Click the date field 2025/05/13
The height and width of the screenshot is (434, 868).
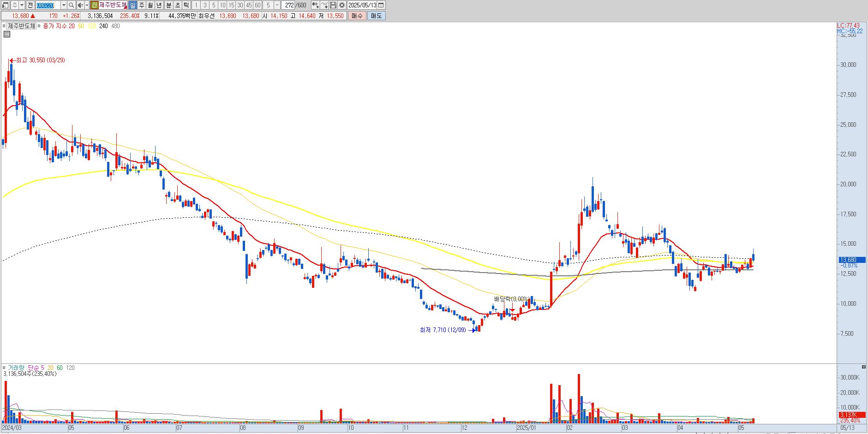[362, 5]
